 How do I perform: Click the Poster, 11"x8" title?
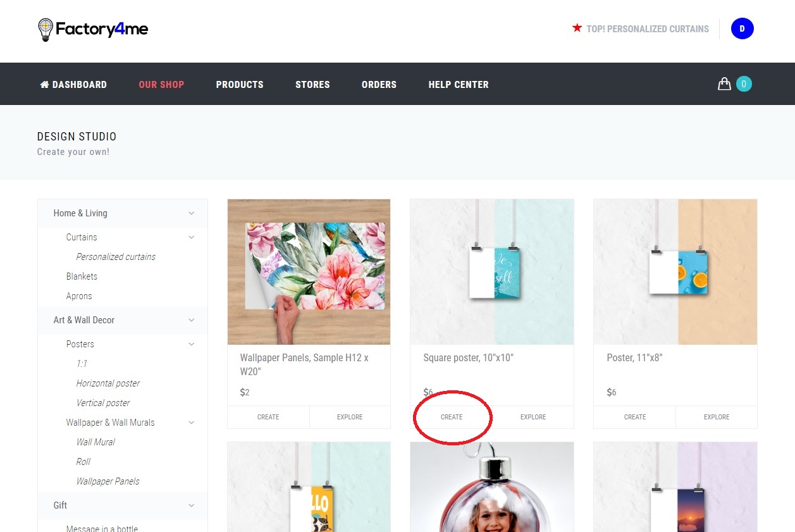click(634, 358)
